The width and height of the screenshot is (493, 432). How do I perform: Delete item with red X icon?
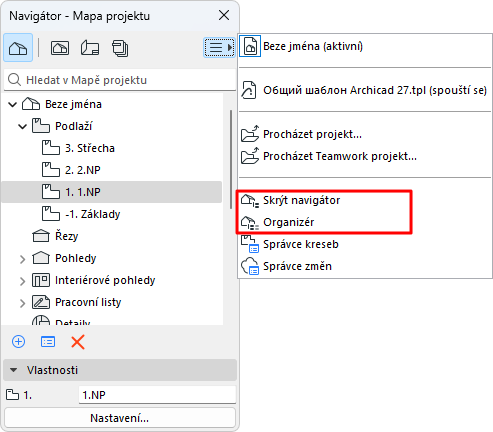[78, 342]
